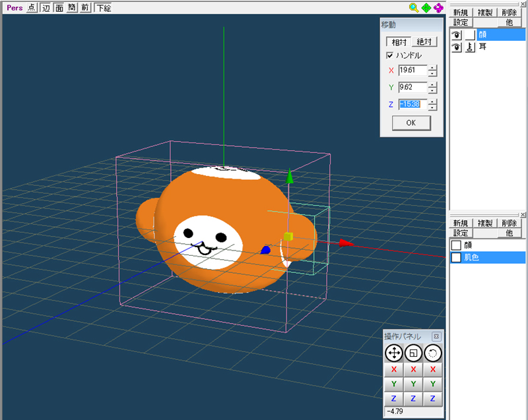The width and height of the screenshot is (528, 420).
Task: Click X under the scale tool icon
Action: coord(413,369)
